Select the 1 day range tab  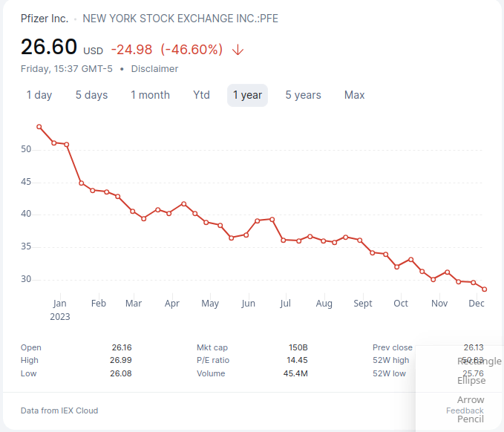click(x=39, y=95)
